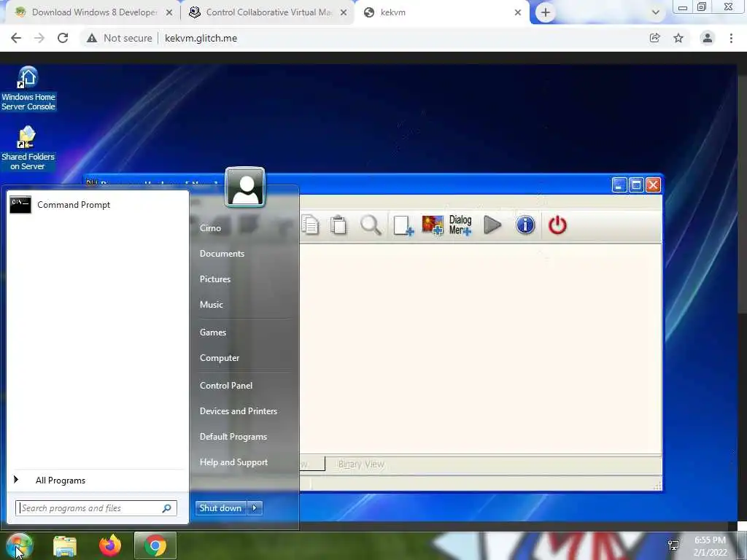Switch to Download Windows 8 Developer tab

point(94,12)
